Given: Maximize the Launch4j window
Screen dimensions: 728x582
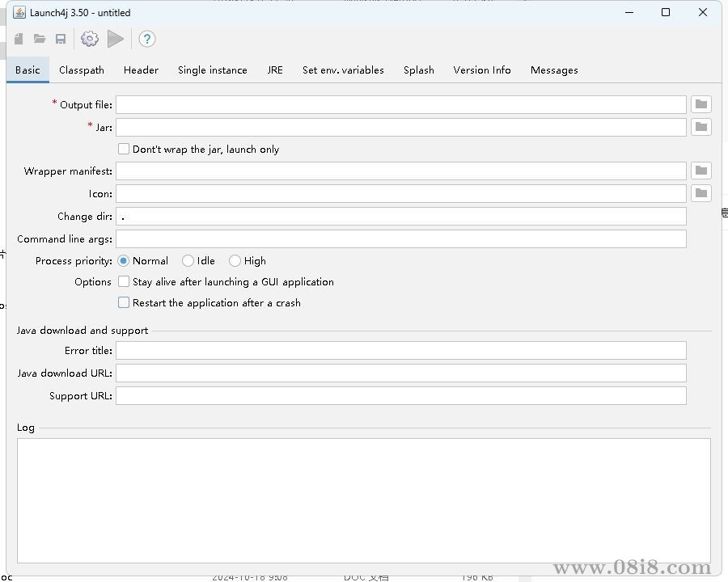Looking at the screenshot, I should [666, 13].
